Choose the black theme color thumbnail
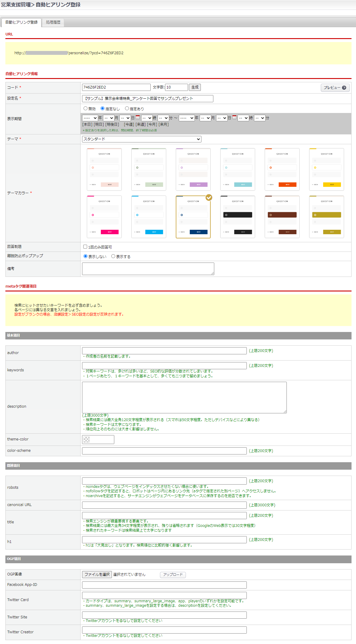Screen dimensions: 356x644 coord(238,217)
